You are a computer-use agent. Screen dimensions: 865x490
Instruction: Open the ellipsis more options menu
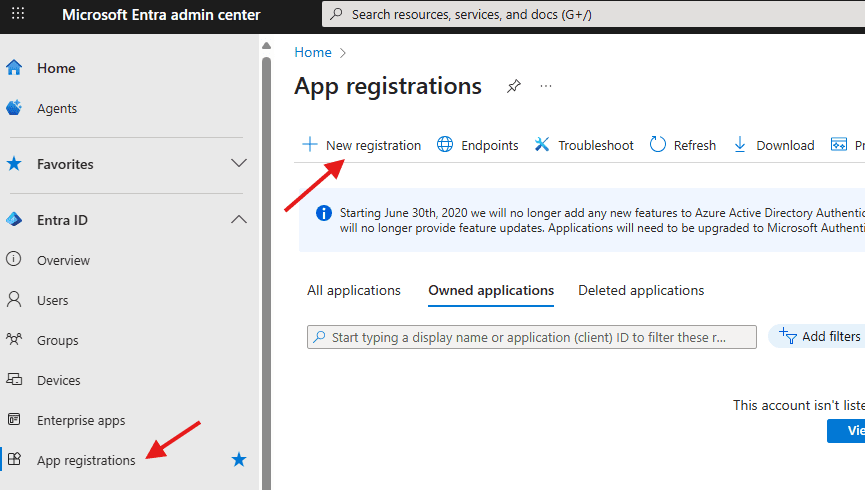click(x=546, y=87)
